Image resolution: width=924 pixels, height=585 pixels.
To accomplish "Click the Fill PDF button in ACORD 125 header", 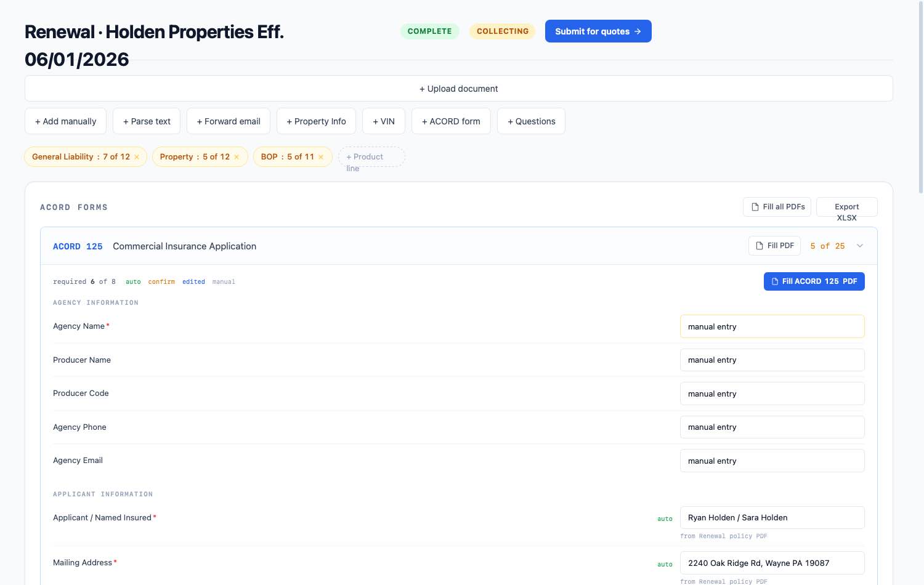I will [775, 246].
